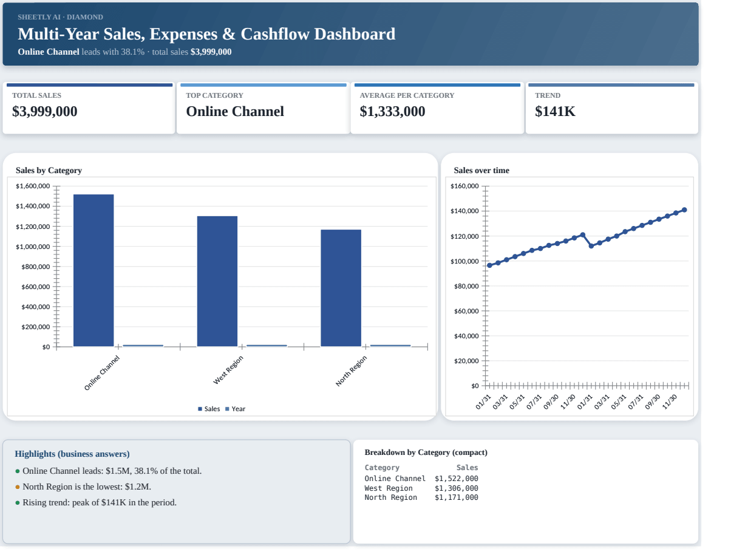Click the West Region sales bar
The image size is (745, 560).
point(217,281)
